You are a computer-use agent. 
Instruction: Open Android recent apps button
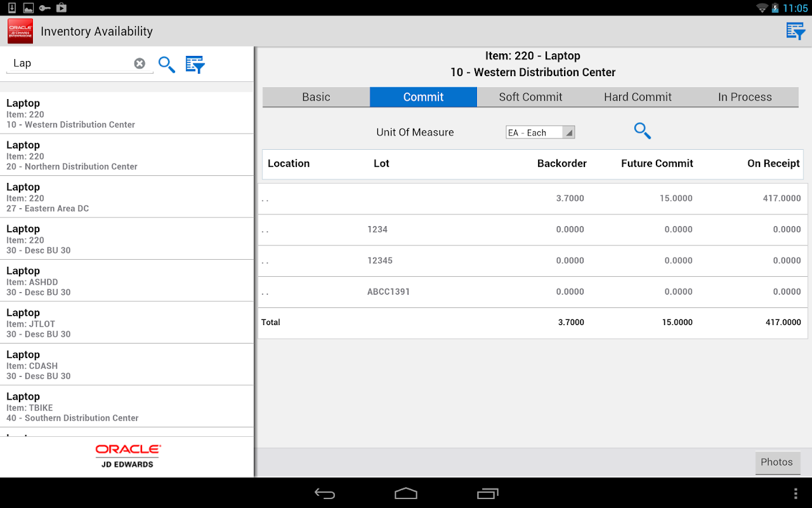(x=488, y=493)
